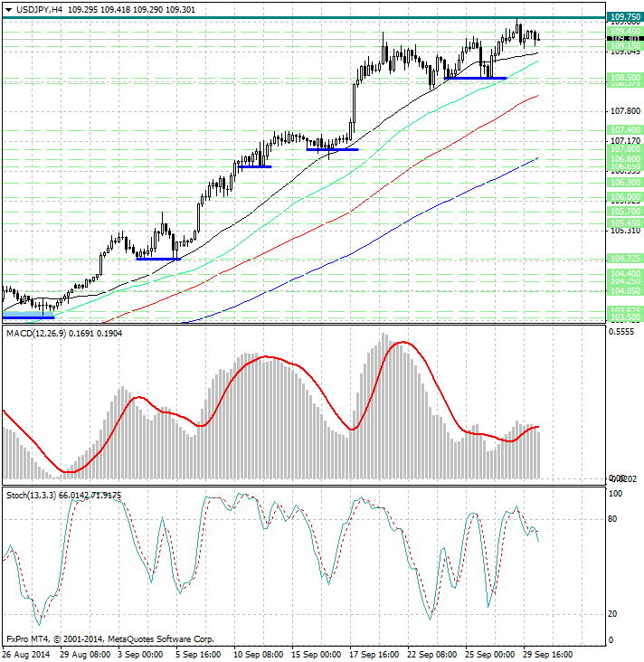Click the 10 Sep 08:00 time label
The image size is (644, 662).
pos(258,655)
